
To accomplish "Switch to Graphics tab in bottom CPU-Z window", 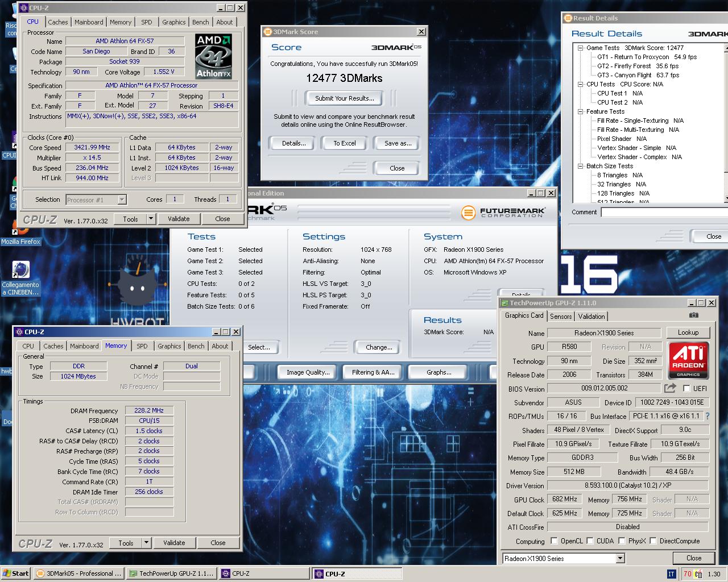I will [169, 346].
